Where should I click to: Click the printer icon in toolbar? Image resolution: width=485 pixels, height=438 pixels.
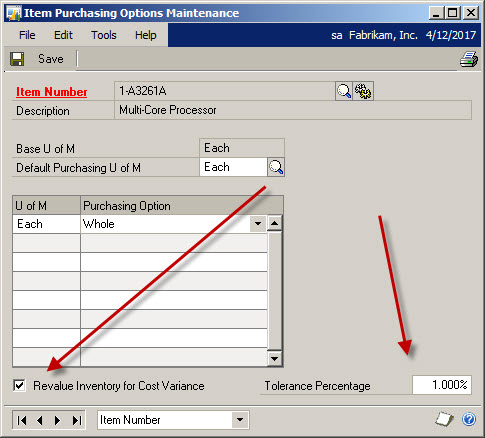(x=469, y=59)
